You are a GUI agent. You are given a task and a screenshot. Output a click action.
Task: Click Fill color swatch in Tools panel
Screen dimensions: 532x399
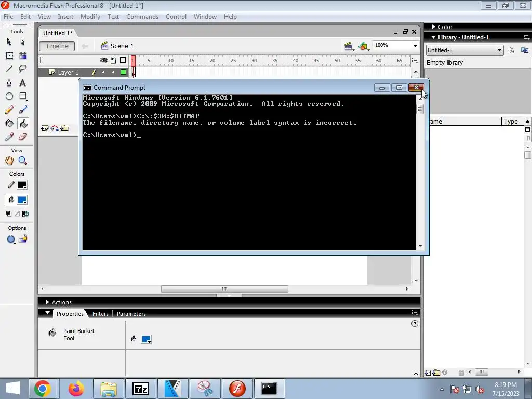coord(22,200)
